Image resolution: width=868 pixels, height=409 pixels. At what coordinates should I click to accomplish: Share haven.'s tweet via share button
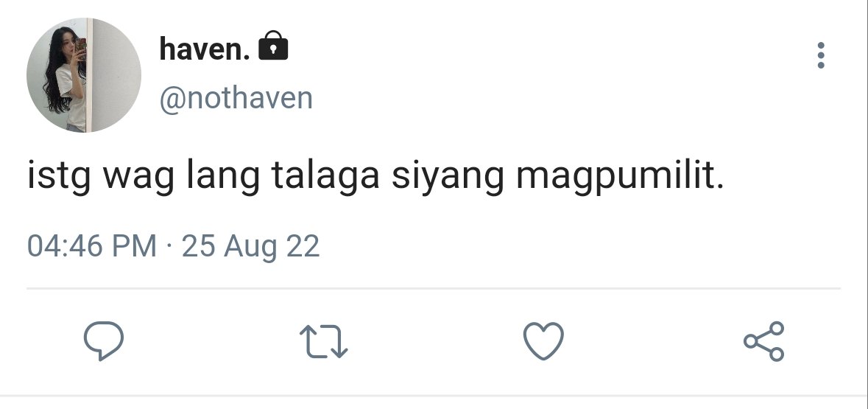click(764, 340)
